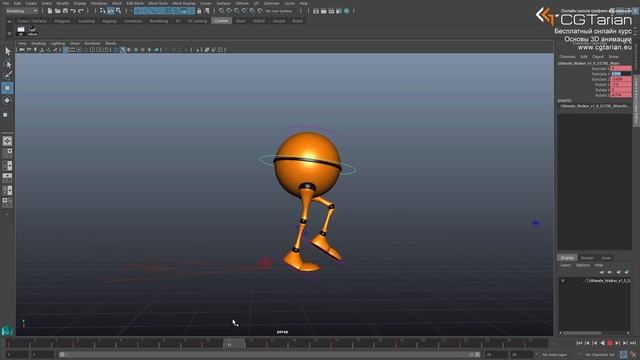640x360 pixels.
Task: Switch to the Rendering shelf tab
Action: (158, 21)
